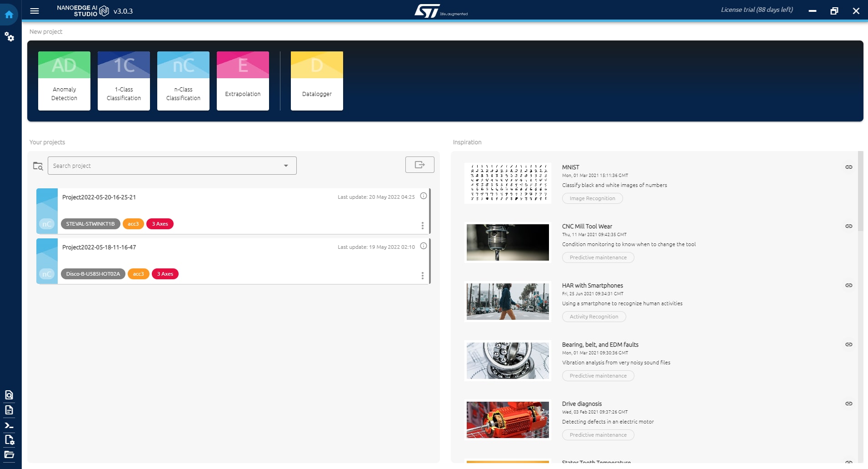Open the MNIST link icon
Viewport: 868px width, 469px height.
tap(848, 167)
